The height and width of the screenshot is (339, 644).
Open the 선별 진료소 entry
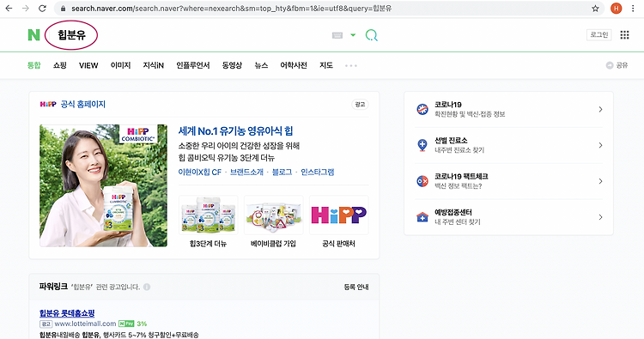(x=508, y=145)
